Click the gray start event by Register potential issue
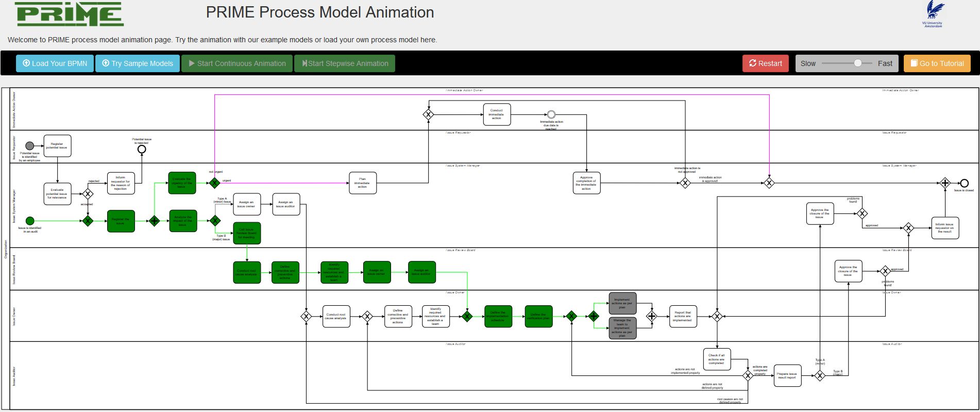Screen dimensions: 980x412 [x=30, y=146]
